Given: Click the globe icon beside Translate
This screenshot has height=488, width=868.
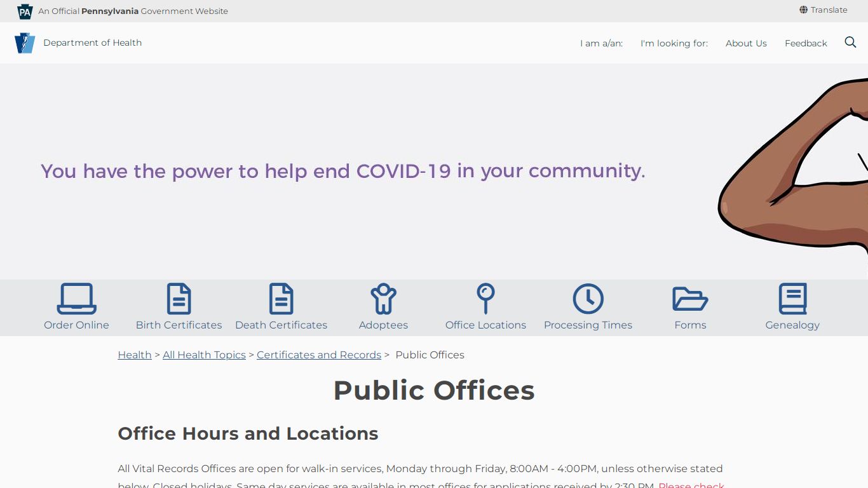Looking at the screenshot, I should click(x=803, y=10).
